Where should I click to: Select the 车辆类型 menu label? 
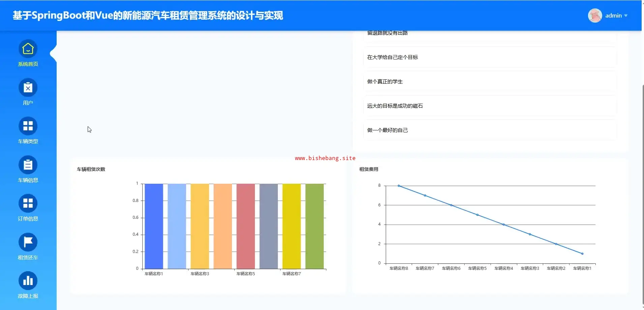click(x=28, y=141)
